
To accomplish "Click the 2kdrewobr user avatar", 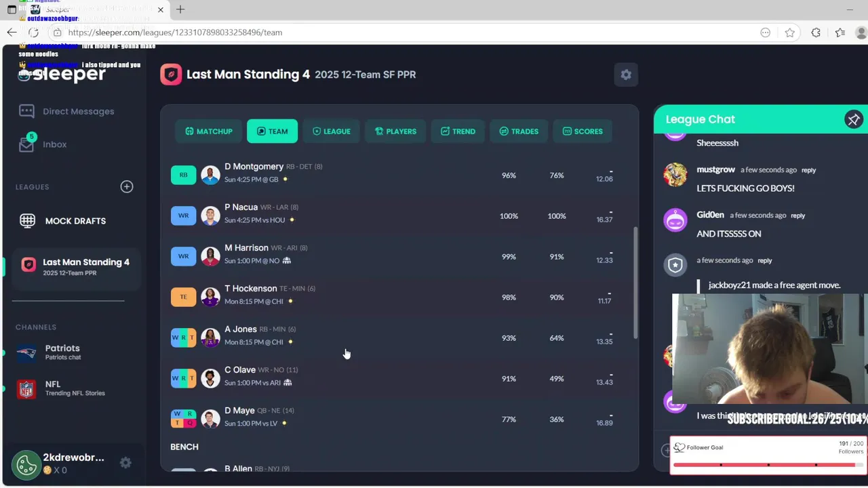I will click(26, 465).
